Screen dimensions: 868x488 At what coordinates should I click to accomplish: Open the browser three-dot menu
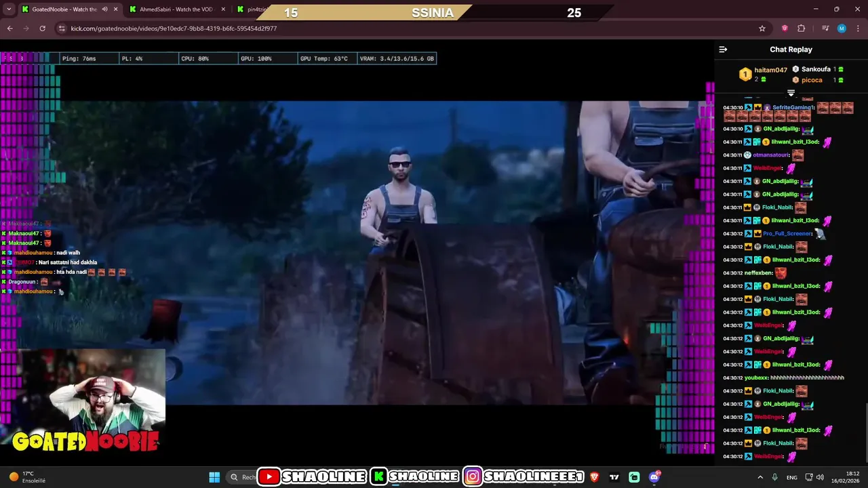[x=858, y=28]
